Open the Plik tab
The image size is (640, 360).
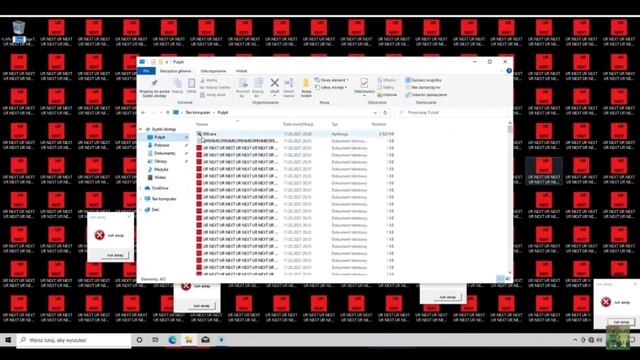pyautogui.click(x=146, y=71)
